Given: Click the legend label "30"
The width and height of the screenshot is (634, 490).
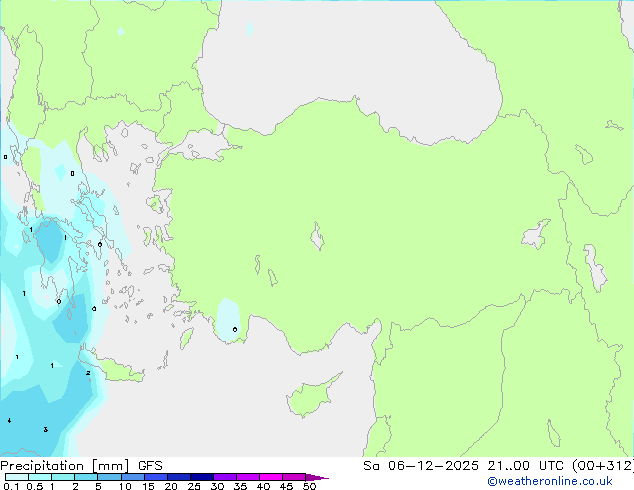Looking at the screenshot, I should coord(217,486).
